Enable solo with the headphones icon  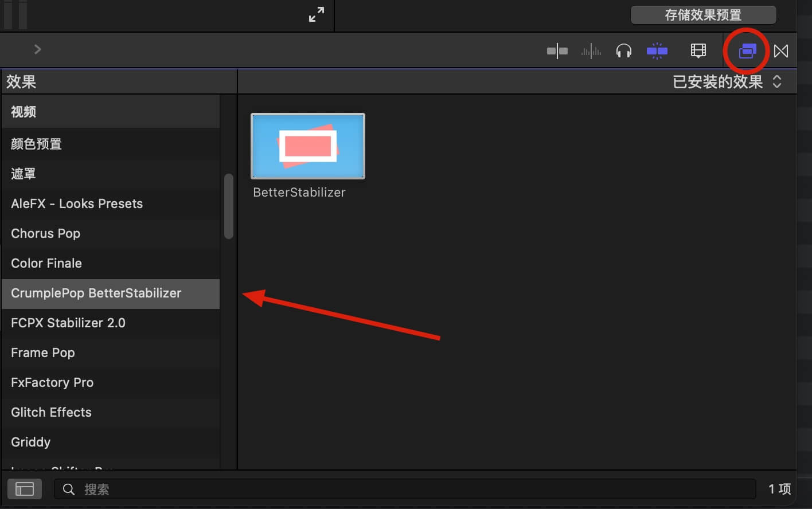click(x=623, y=52)
